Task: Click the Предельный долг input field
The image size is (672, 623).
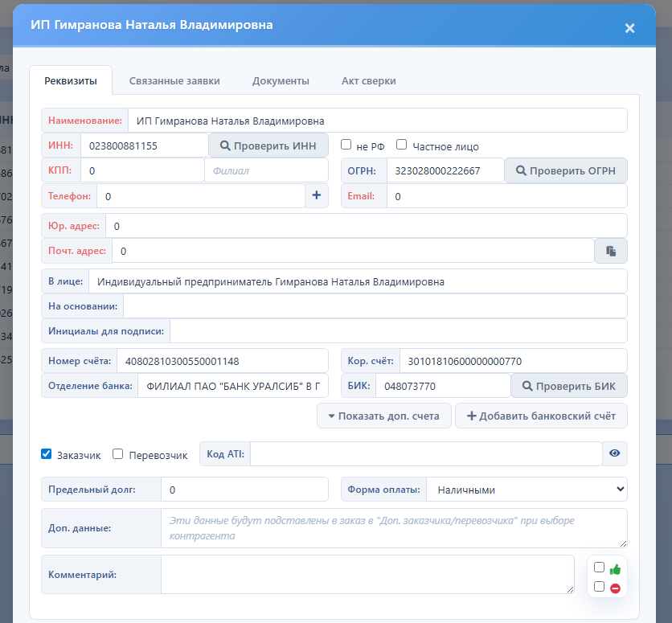Action: [244, 490]
